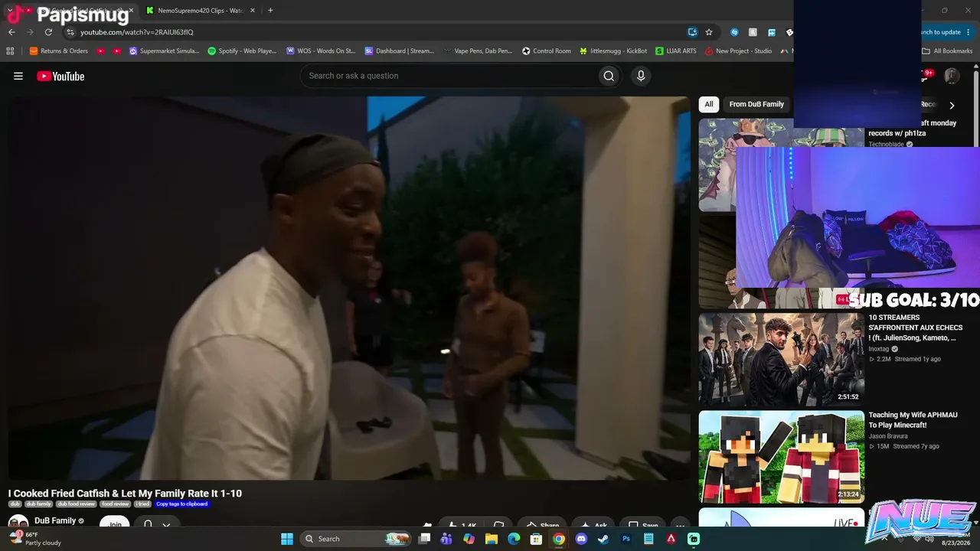Open Copilot from the taskbar
This screenshot has height=551, width=980.
coord(469,539)
